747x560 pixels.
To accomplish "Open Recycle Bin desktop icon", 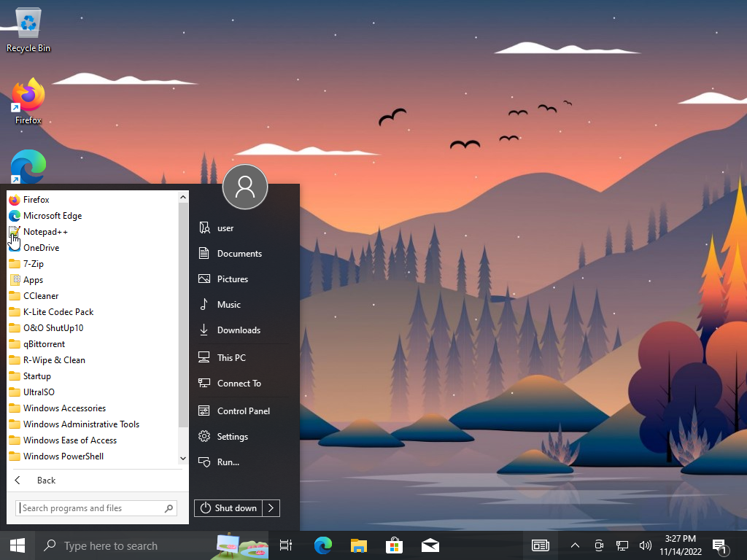I will 28,29.
